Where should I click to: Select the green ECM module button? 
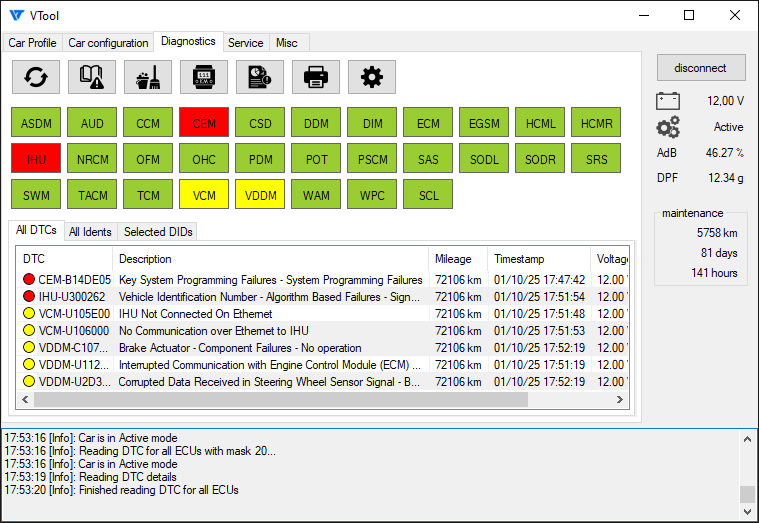pyautogui.click(x=428, y=124)
